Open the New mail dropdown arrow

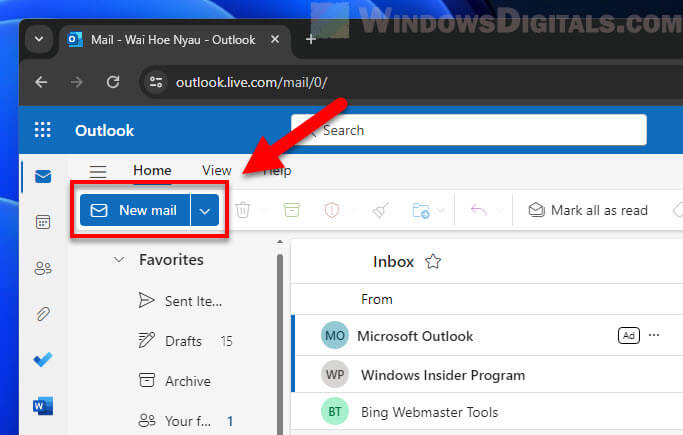pos(205,211)
